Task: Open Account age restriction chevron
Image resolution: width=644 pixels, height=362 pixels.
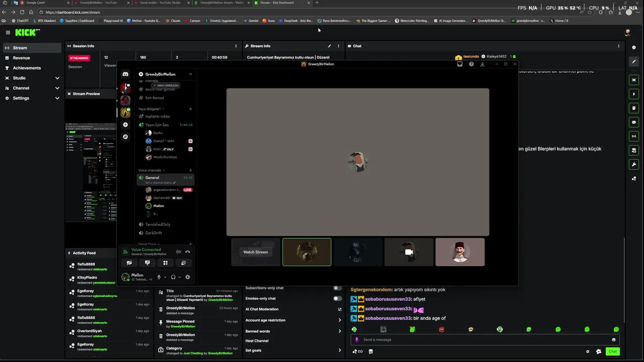Action: click(x=340, y=320)
